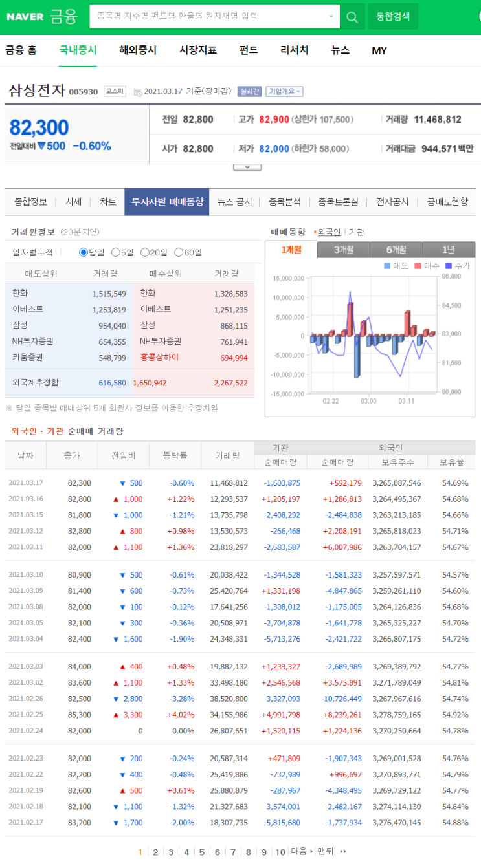Viewport: 481px width, 868px height.
Task: Click the blue 매도 legend swatch
Action: pyautogui.click(x=387, y=266)
